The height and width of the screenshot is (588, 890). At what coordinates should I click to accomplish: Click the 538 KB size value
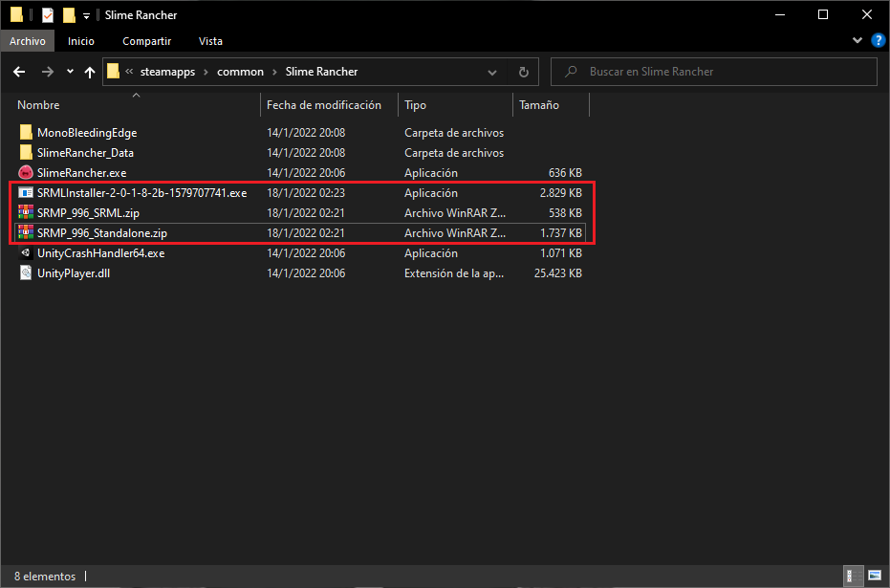[x=565, y=213]
